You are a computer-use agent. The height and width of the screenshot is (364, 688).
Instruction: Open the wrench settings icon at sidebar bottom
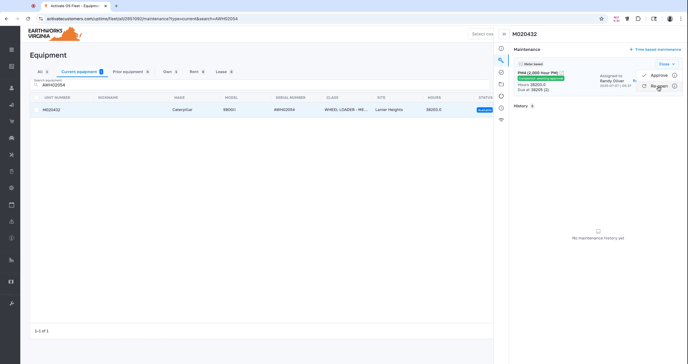point(11,303)
